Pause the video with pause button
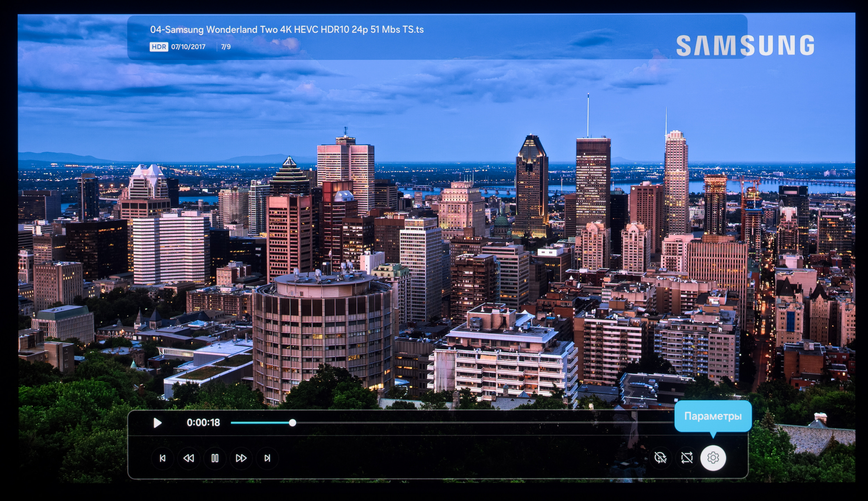 point(215,458)
